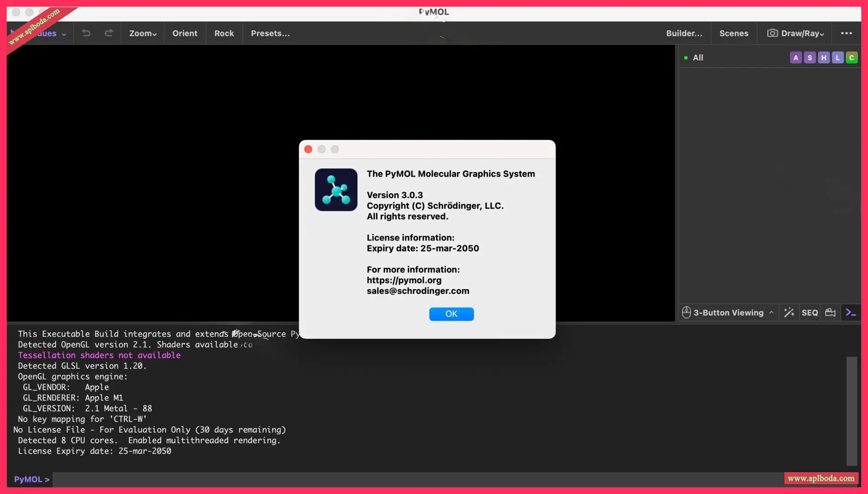Click the 'Version 3.0.3' text
The width and height of the screenshot is (868, 494).
point(395,195)
